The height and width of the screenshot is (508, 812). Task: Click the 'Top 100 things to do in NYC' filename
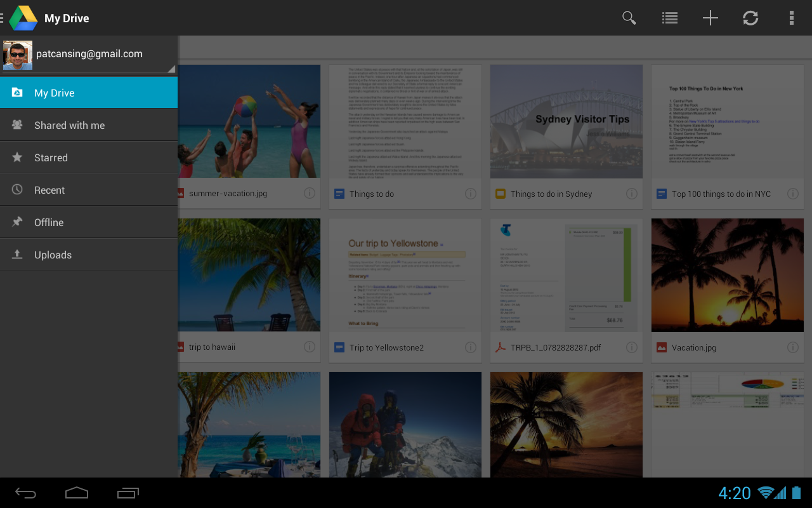(721, 194)
